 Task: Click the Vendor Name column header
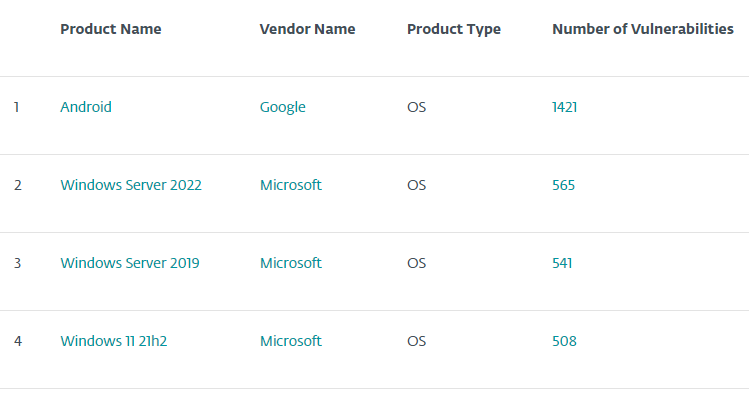pyautogui.click(x=308, y=29)
